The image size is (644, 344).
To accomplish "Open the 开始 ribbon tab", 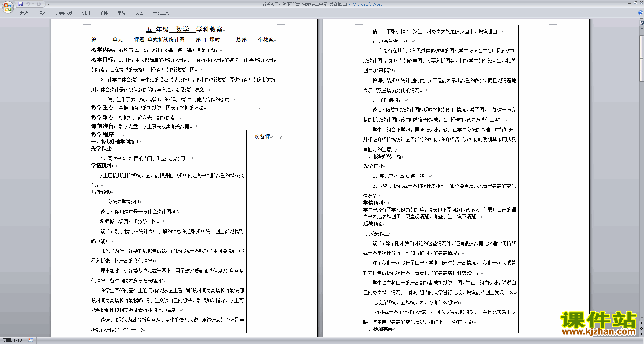I will [x=24, y=13].
